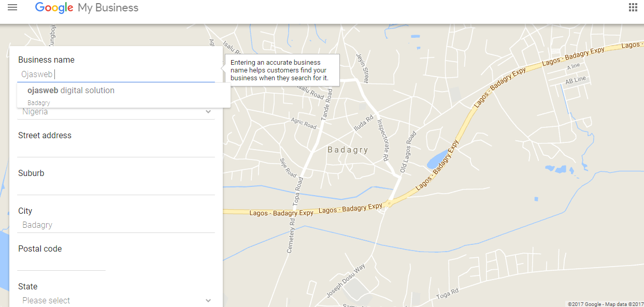Expand the country dropdown showing Nigeria

(117, 112)
